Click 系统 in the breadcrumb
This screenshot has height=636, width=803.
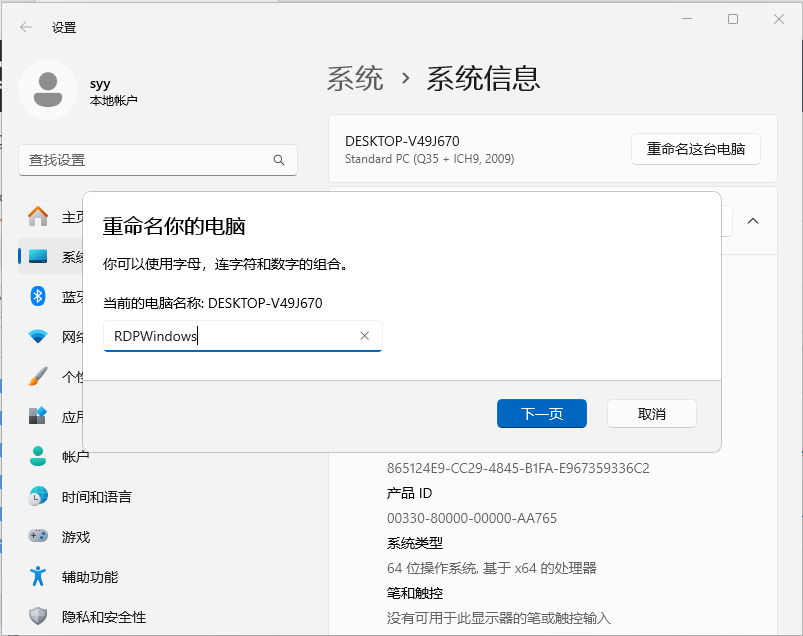tap(355, 78)
